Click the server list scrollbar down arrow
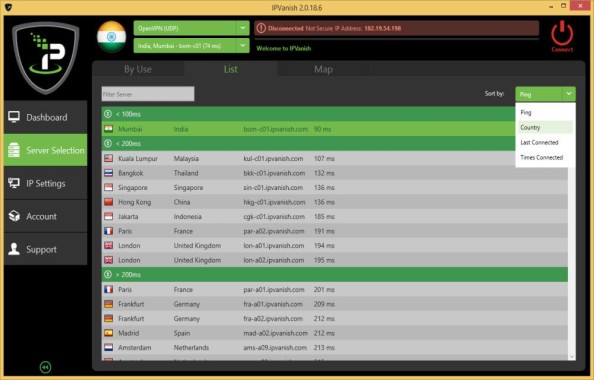The image size is (594, 380). pyautogui.click(x=572, y=357)
